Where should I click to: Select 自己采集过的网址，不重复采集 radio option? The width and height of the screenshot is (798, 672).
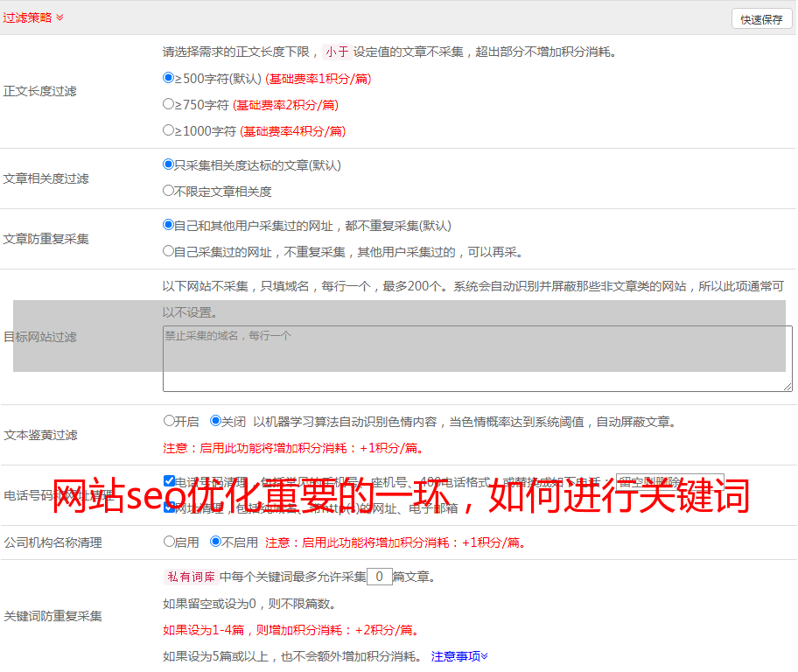click(x=168, y=251)
